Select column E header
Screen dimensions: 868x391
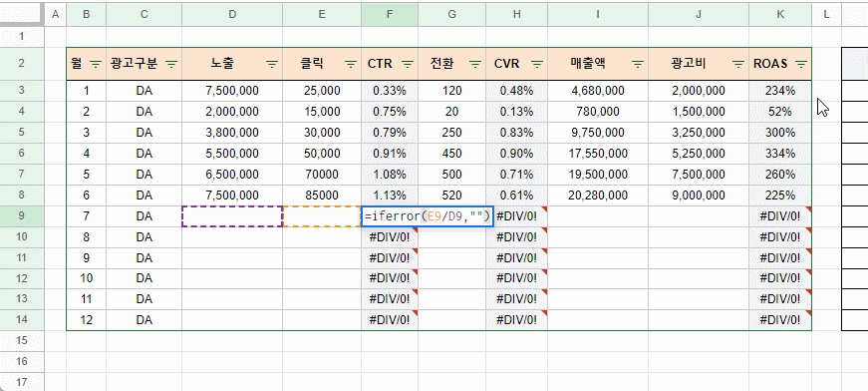point(322,15)
